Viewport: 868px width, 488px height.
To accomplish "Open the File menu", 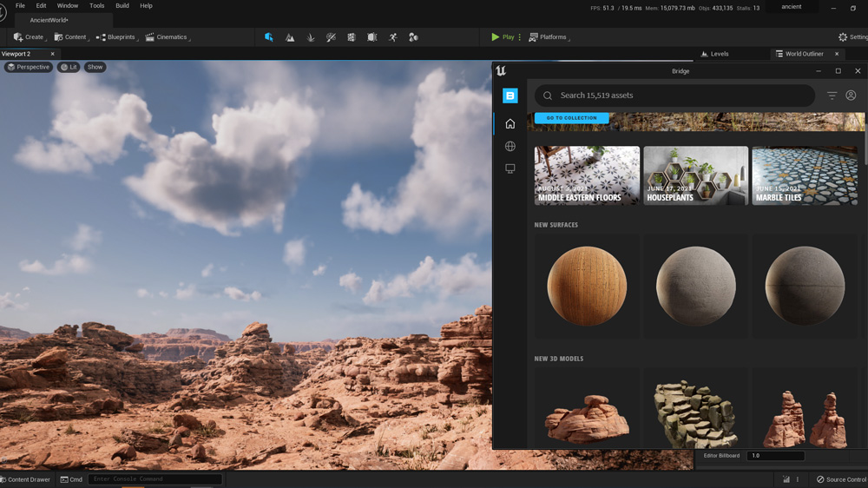I will (20, 5).
